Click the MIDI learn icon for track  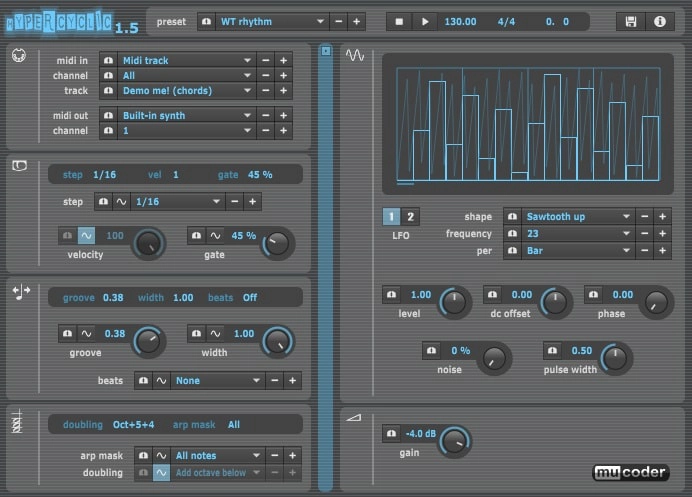[x=108, y=90]
